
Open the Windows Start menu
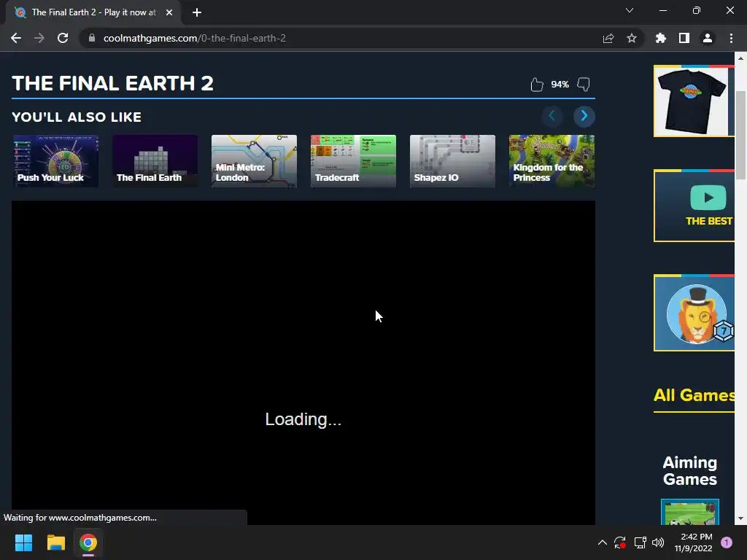(23, 542)
